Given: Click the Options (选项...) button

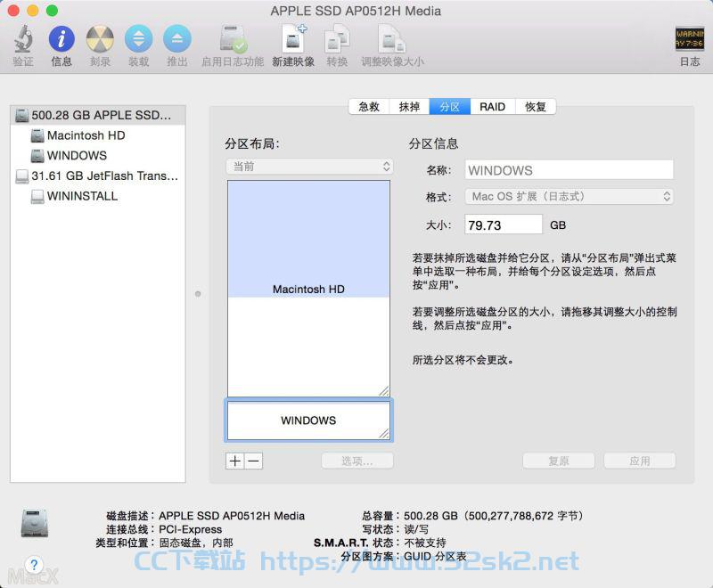Looking at the screenshot, I should point(357,461).
